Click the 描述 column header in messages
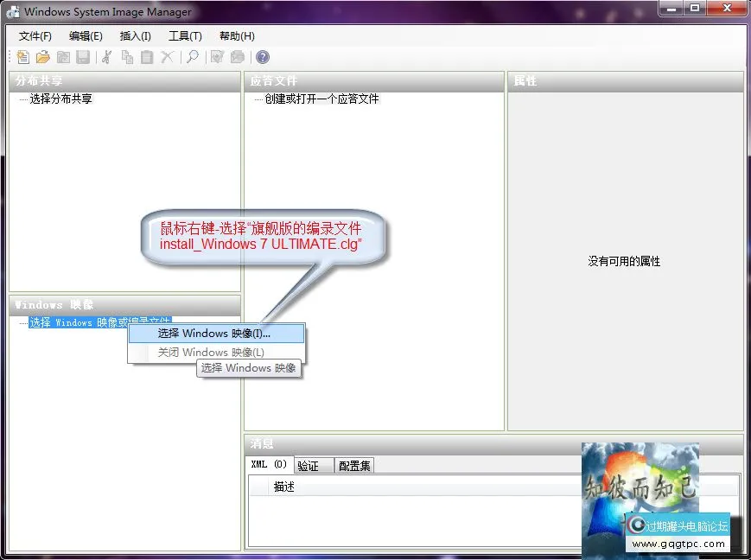The height and width of the screenshot is (560, 751). pos(285,486)
